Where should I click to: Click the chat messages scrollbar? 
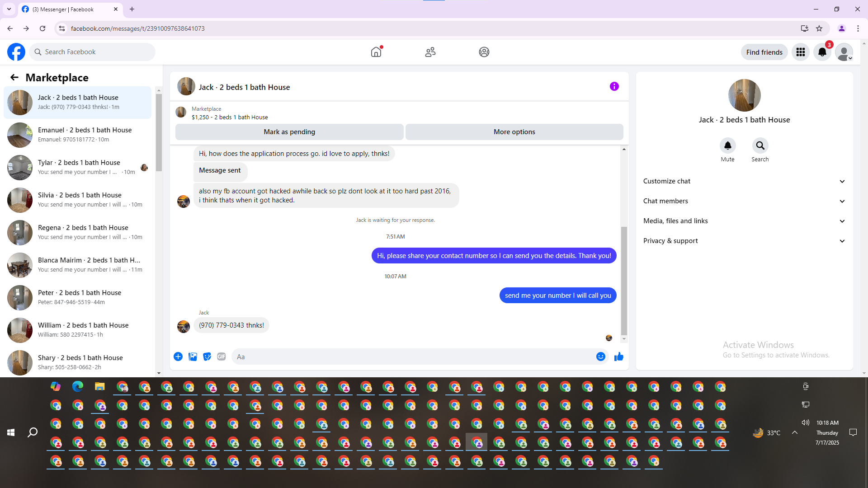[624, 280]
